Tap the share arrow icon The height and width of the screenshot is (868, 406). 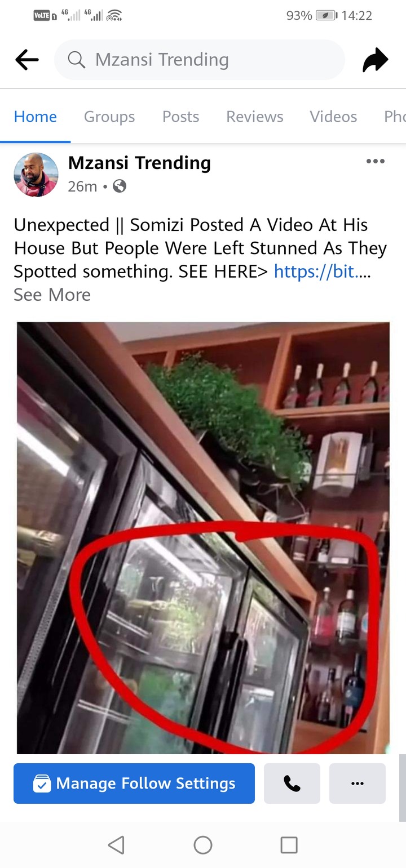click(x=376, y=60)
